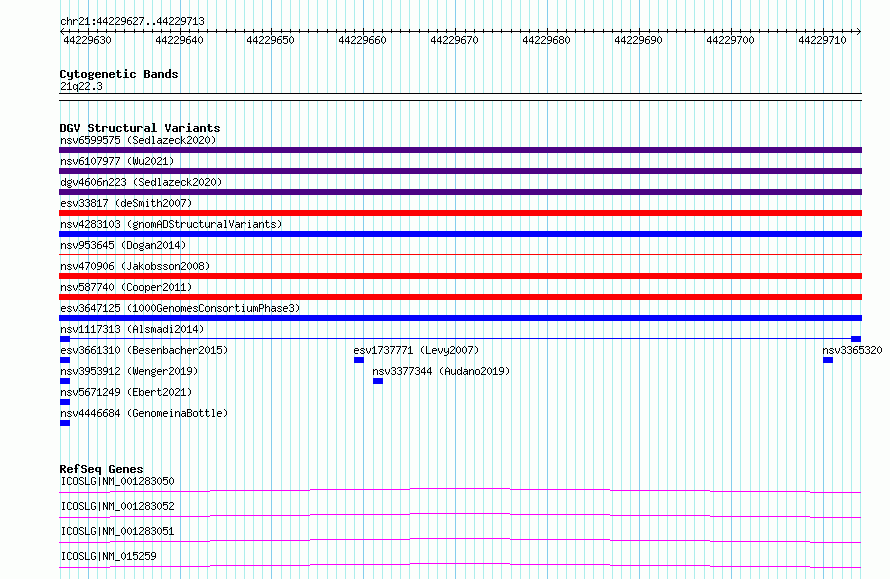The image size is (890, 579).
Task: Open gene label ICOSLG|NM_001283051
Action: 117,531
